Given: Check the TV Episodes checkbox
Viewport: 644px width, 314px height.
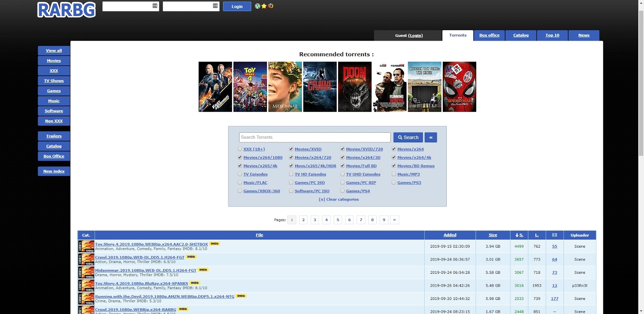Looking at the screenshot, I should [x=240, y=174].
